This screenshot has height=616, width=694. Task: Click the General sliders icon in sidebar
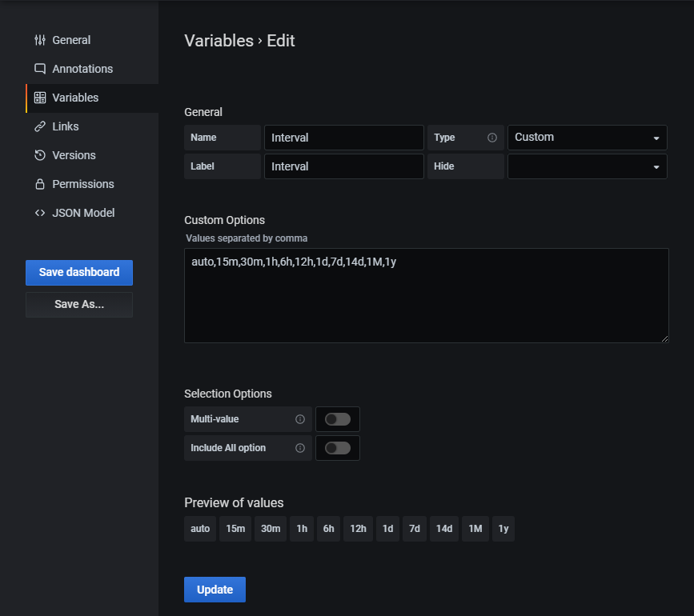click(40, 40)
